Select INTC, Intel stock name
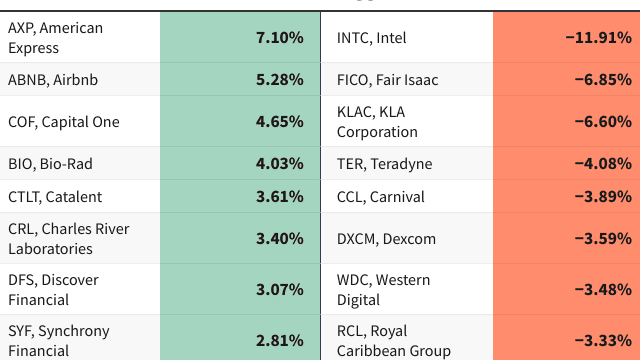 pos(371,38)
